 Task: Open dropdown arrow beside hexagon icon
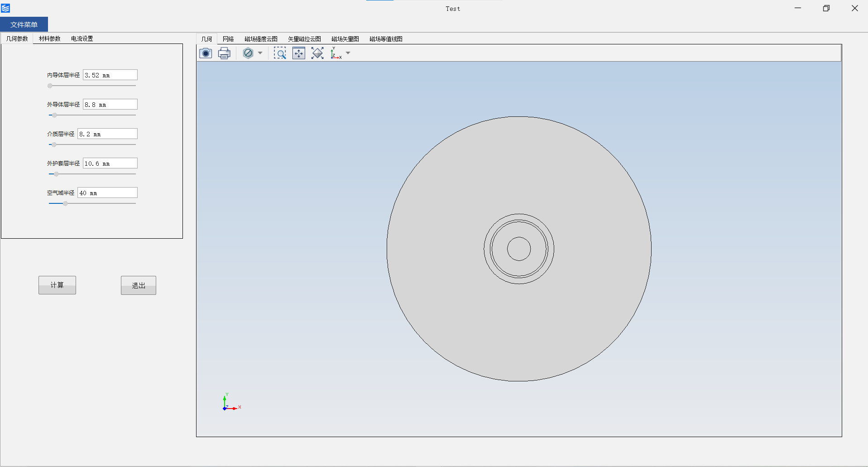[x=260, y=53]
